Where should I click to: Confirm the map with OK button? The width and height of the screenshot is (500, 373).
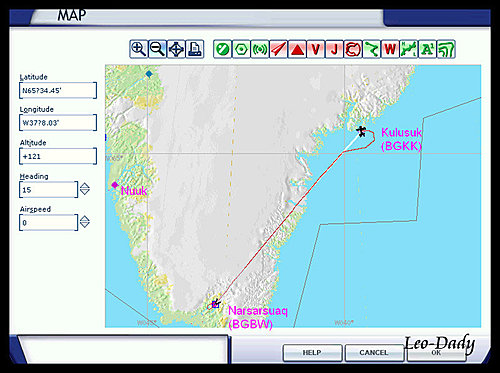[436, 353]
